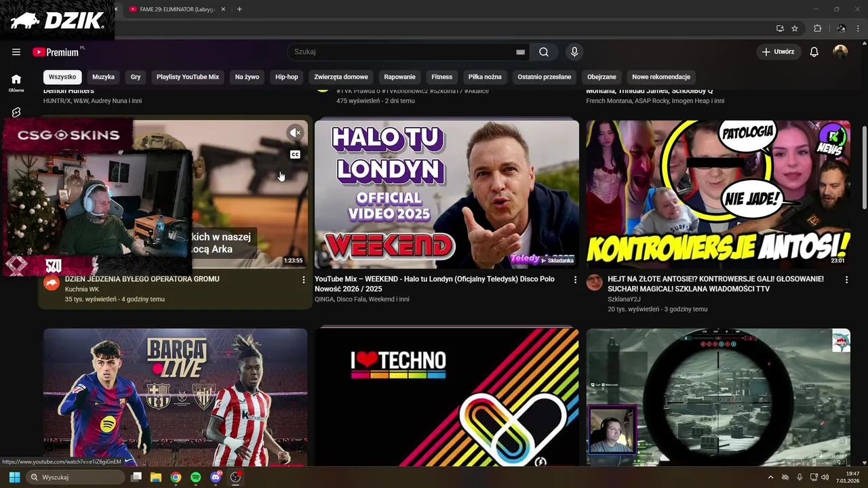
Task: Open YouTube Mix WEEKEND video title
Action: pos(435,284)
